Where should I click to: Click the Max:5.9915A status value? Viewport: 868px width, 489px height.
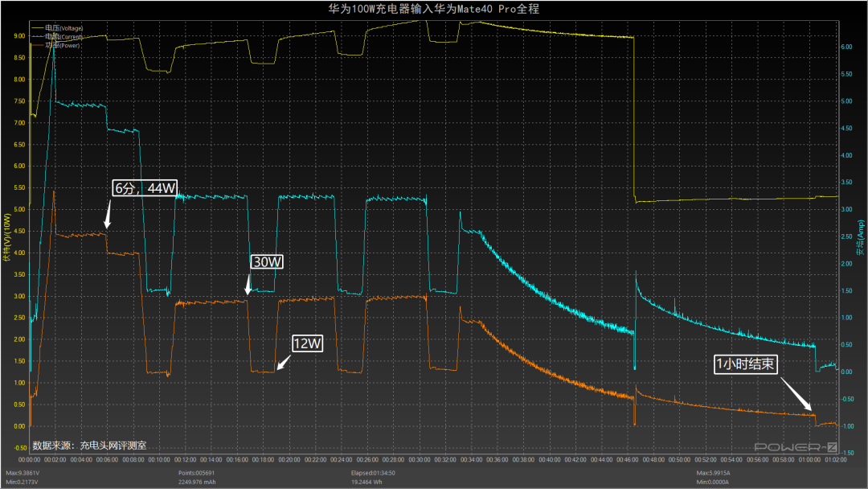point(713,473)
